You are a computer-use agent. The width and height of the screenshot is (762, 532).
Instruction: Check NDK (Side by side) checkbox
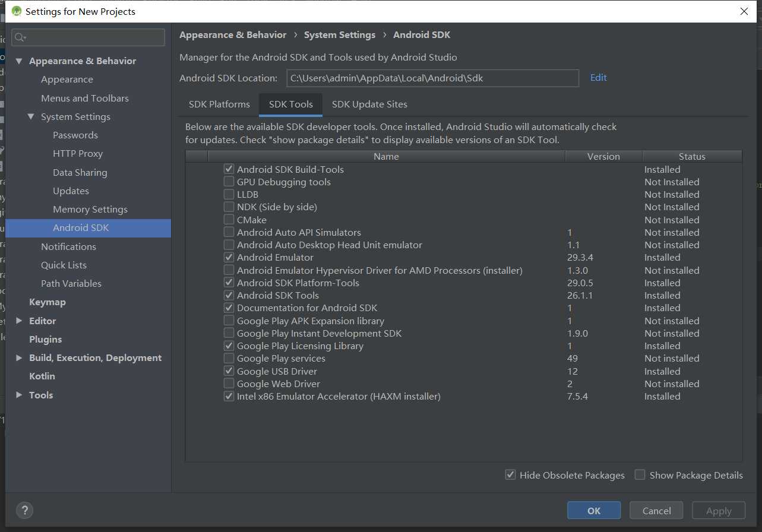229,207
